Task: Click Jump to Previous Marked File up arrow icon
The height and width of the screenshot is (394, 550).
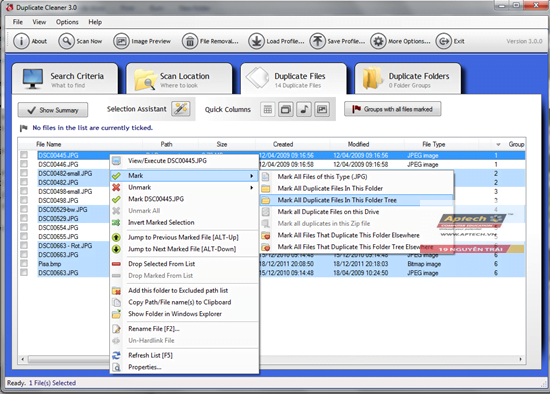Action: 116,238
